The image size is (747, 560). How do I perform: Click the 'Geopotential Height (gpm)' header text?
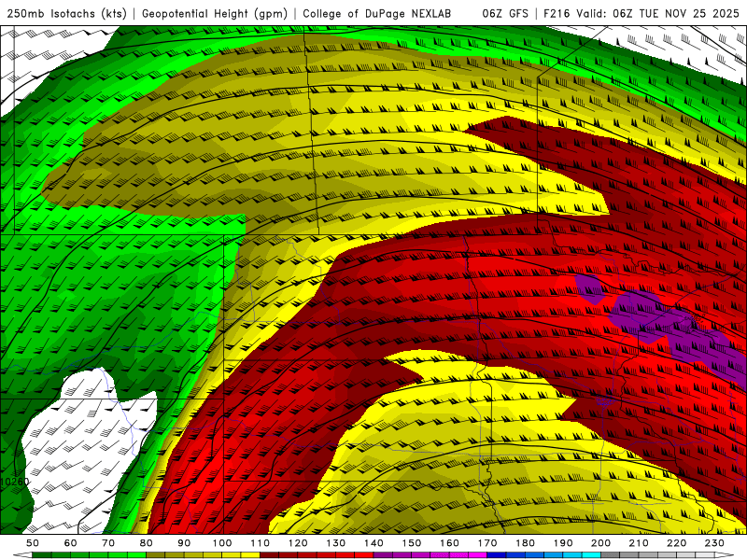(215, 14)
